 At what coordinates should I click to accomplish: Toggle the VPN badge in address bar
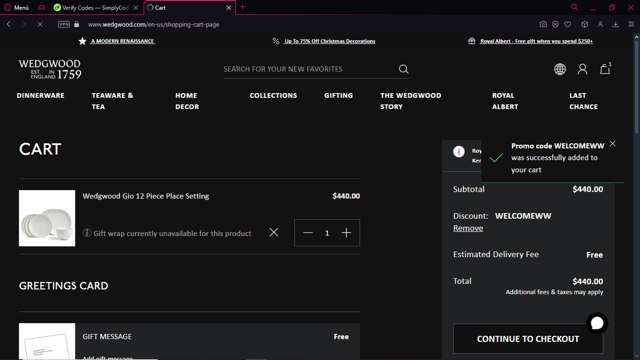64,24
